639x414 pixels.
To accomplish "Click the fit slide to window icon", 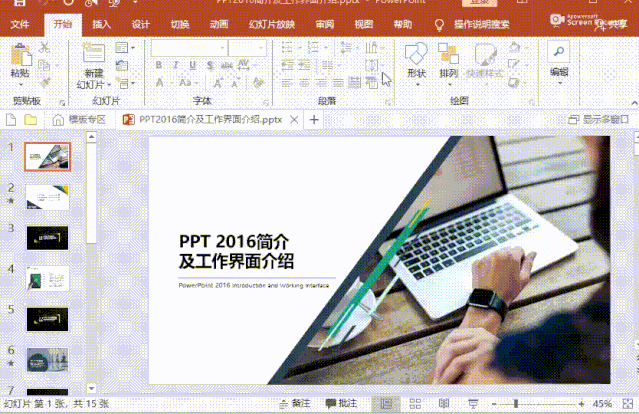I will [x=628, y=404].
